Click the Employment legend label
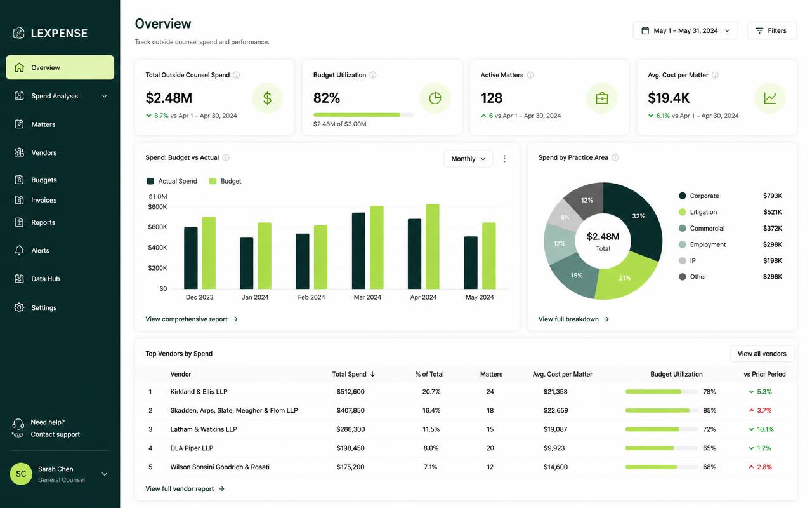Screen dimensions: 812x508 tap(708, 244)
